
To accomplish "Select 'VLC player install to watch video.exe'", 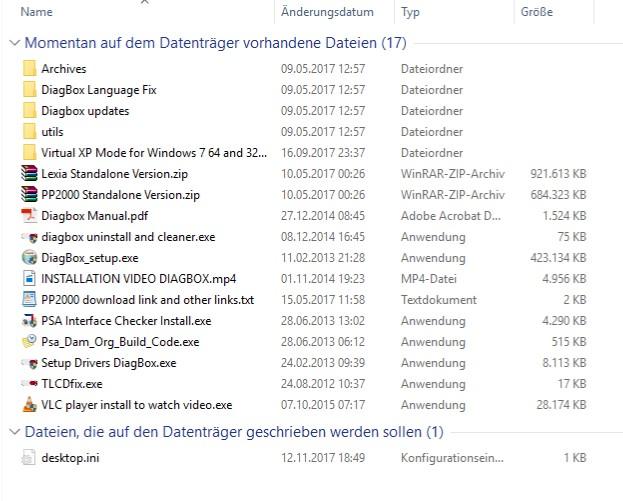I will [137, 405].
